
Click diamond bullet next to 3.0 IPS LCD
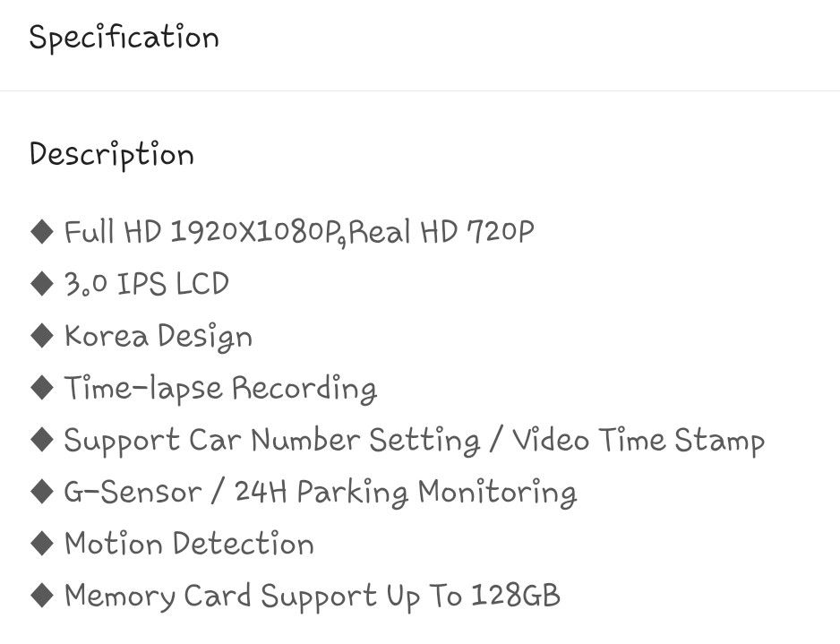[x=42, y=284]
